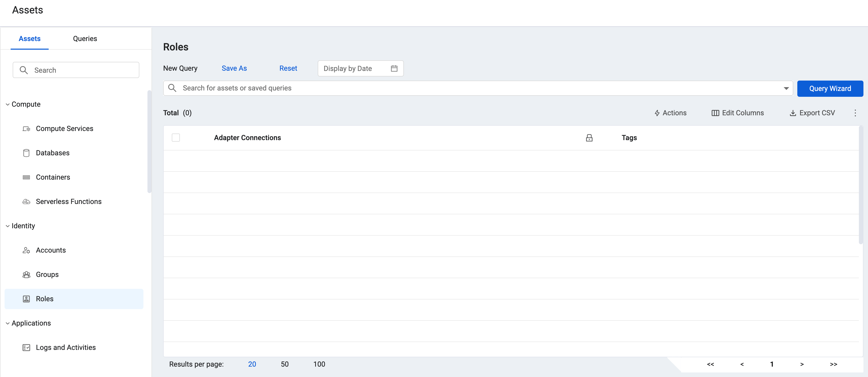
Task: Click the Compute Services sidebar icon
Action: point(26,129)
